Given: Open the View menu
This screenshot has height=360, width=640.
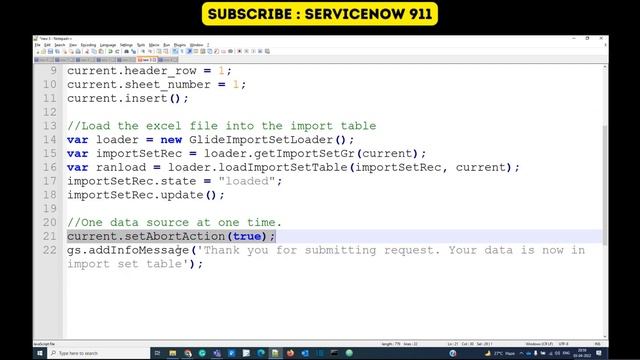Looking at the screenshot, I should tap(73, 45).
